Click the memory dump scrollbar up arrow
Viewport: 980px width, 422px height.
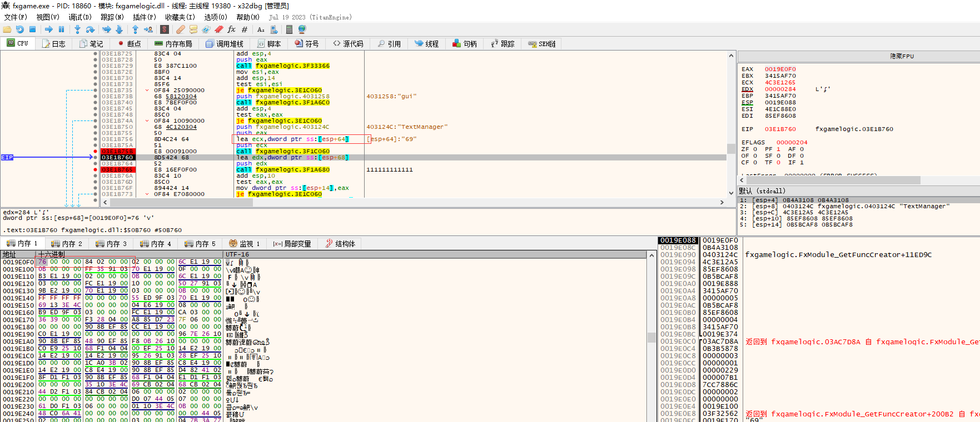point(651,255)
